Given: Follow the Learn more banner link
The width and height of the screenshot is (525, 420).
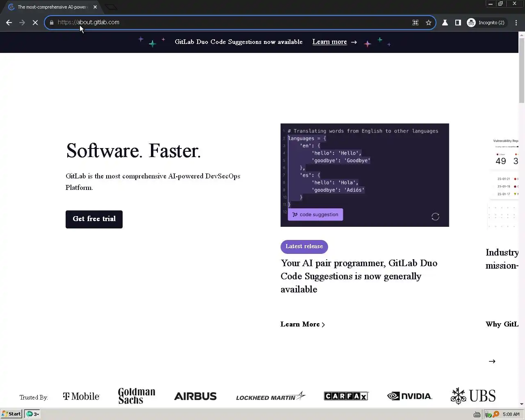Looking at the screenshot, I should (x=329, y=42).
